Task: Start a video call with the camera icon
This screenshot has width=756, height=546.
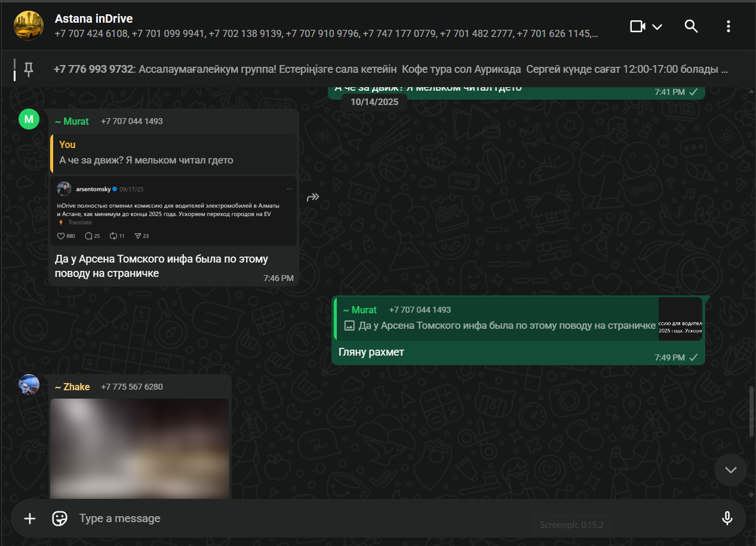Action: 638,26
